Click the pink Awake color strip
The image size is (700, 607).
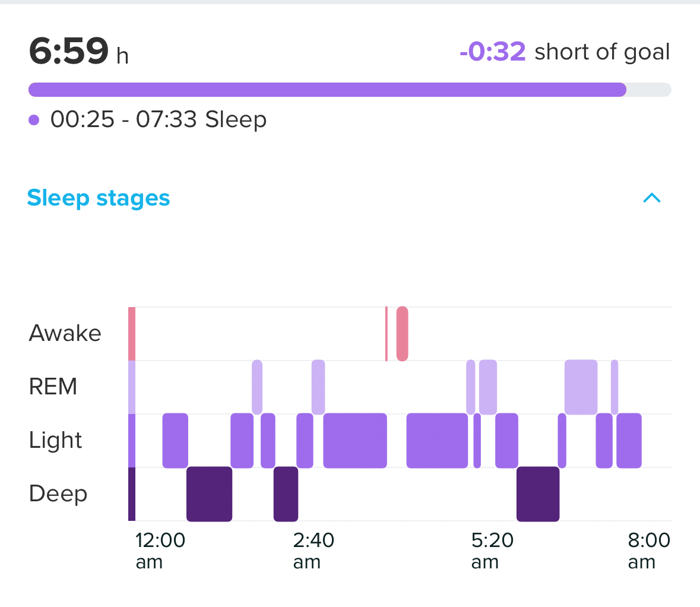[132, 334]
